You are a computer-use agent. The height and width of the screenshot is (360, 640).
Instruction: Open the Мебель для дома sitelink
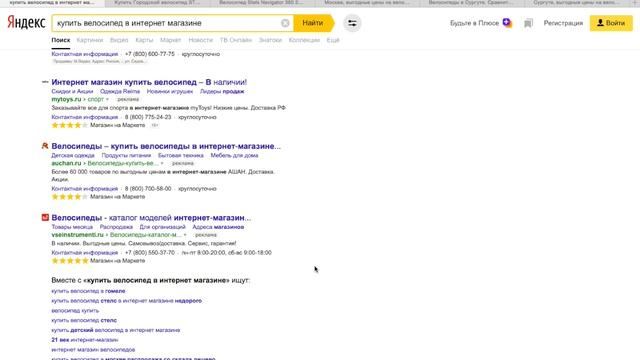coord(234,156)
